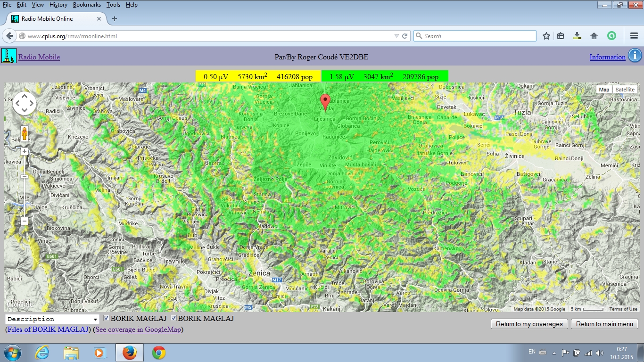Click the map pan control

point(25,103)
